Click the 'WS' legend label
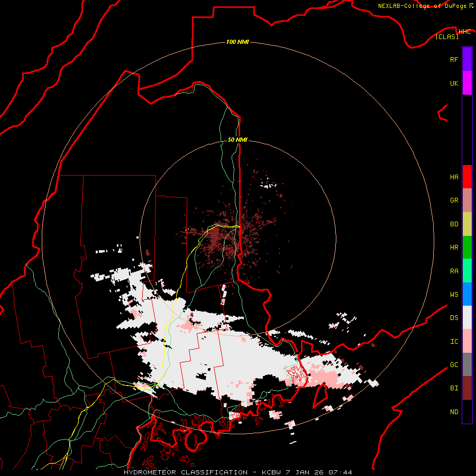This screenshot has width=476, height=476. click(454, 295)
